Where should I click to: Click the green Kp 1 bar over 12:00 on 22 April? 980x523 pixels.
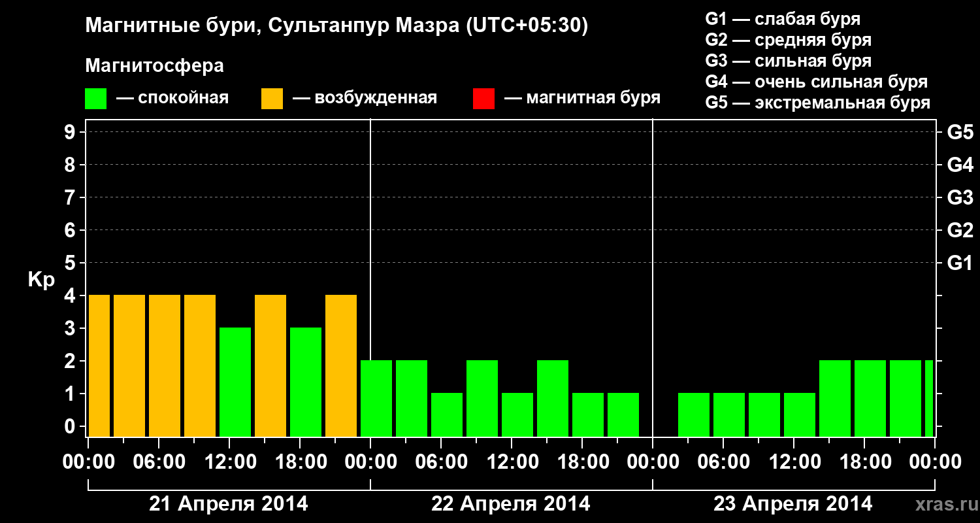tap(517, 414)
